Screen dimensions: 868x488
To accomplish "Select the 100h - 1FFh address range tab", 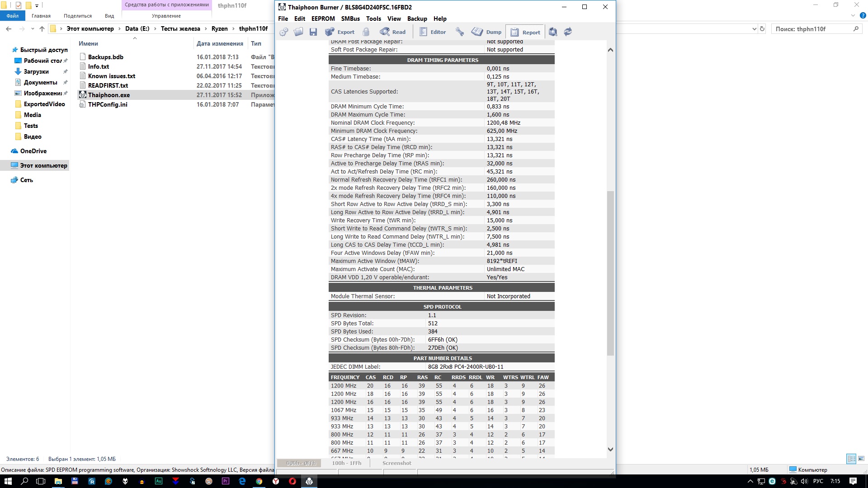I will point(346,463).
